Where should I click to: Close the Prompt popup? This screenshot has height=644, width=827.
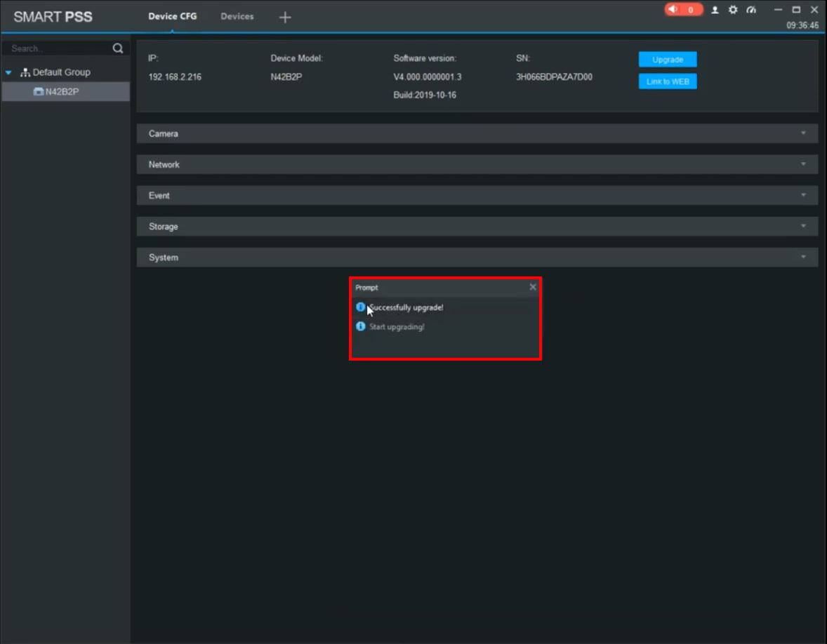pos(533,287)
